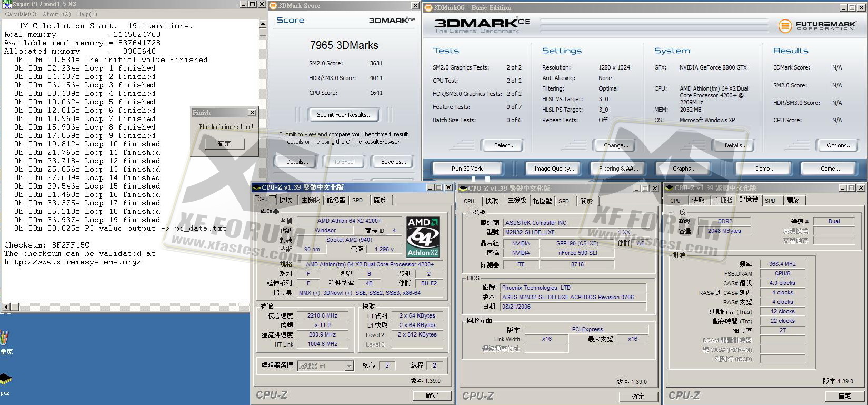
Task: Click OK in memory CPU-Z window
Action: click(844, 396)
